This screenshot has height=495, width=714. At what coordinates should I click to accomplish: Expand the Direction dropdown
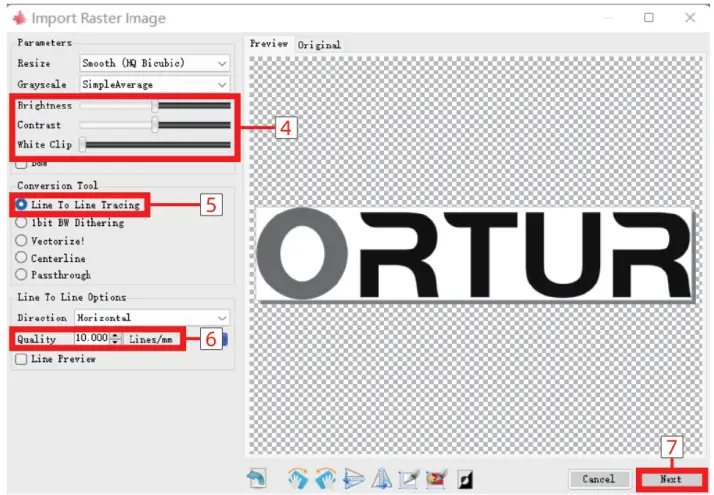[152, 317]
